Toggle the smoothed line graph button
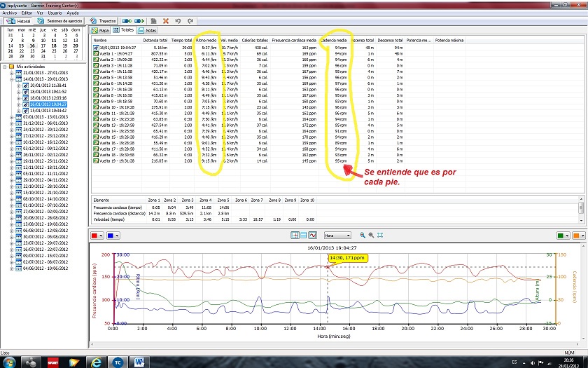The height and width of the screenshot is (368, 588). pyautogui.click(x=312, y=235)
